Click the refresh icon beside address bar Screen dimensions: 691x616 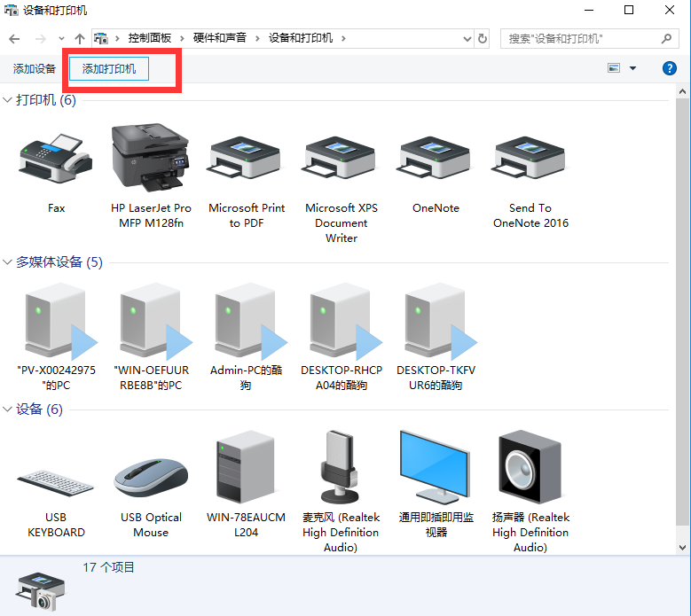point(483,39)
